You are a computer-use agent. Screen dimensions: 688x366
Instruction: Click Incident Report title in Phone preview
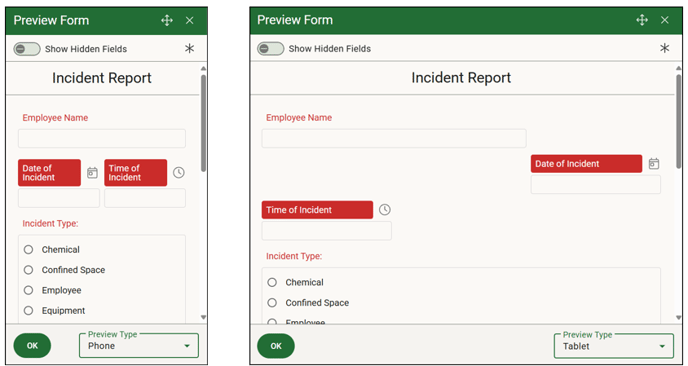click(x=102, y=78)
